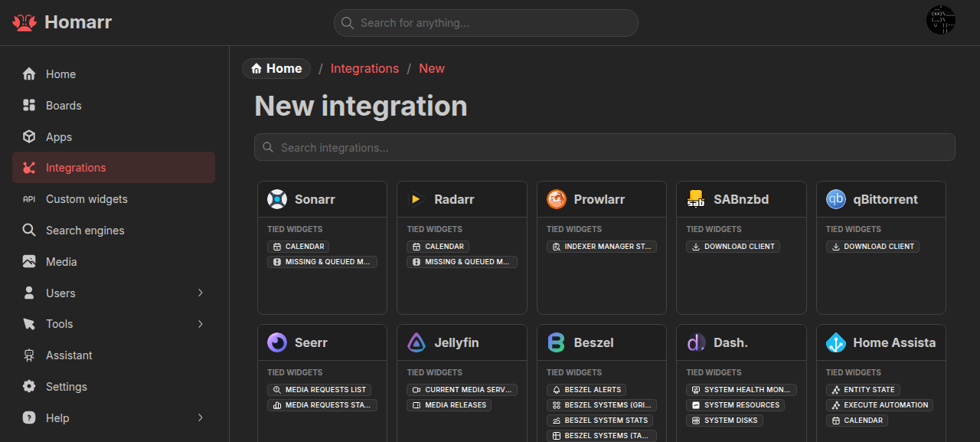This screenshot has height=442, width=980.
Task: Click the Home house icon in sidebar
Action: pos(29,74)
